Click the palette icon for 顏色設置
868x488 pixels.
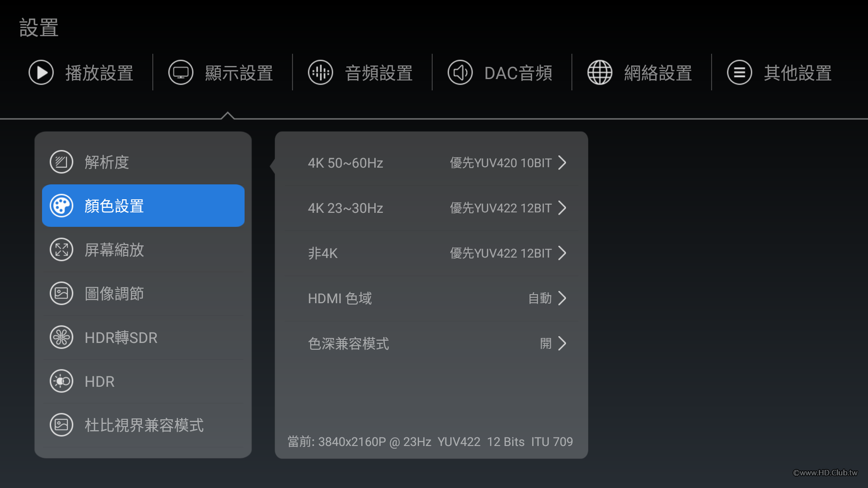(x=61, y=206)
